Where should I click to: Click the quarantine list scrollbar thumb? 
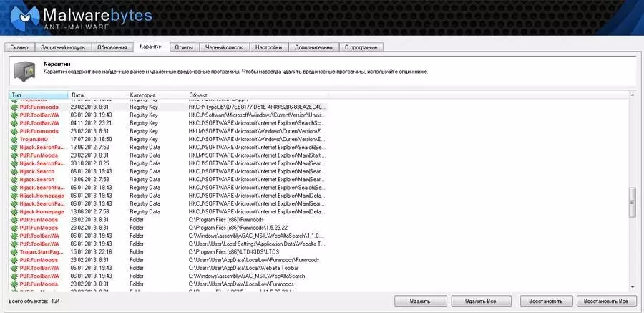[x=632, y=203]
